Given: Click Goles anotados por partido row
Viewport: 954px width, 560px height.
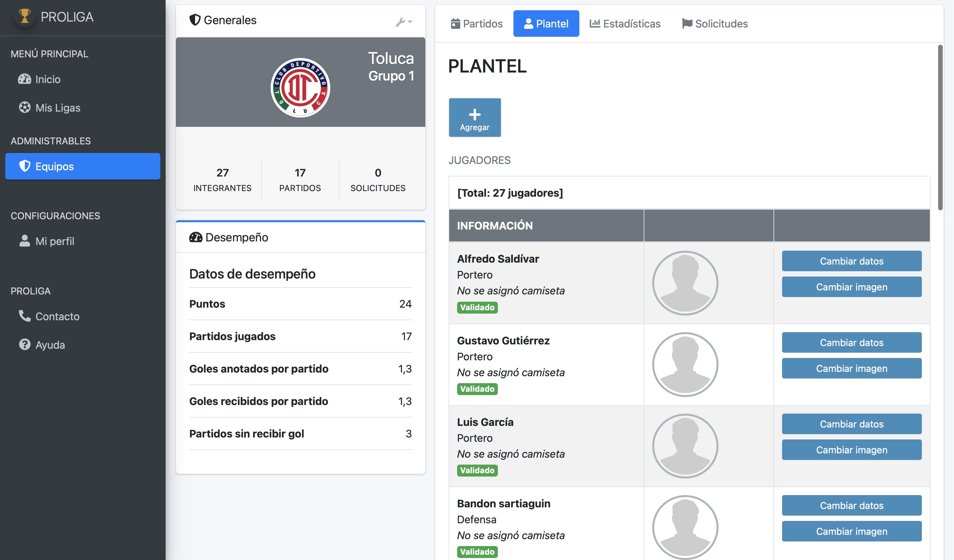Looking at the screenshot, I should pos(300,369).
